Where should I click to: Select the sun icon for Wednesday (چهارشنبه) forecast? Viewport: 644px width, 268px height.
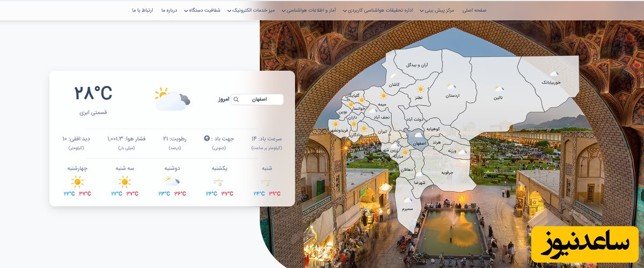coord(77,182)
